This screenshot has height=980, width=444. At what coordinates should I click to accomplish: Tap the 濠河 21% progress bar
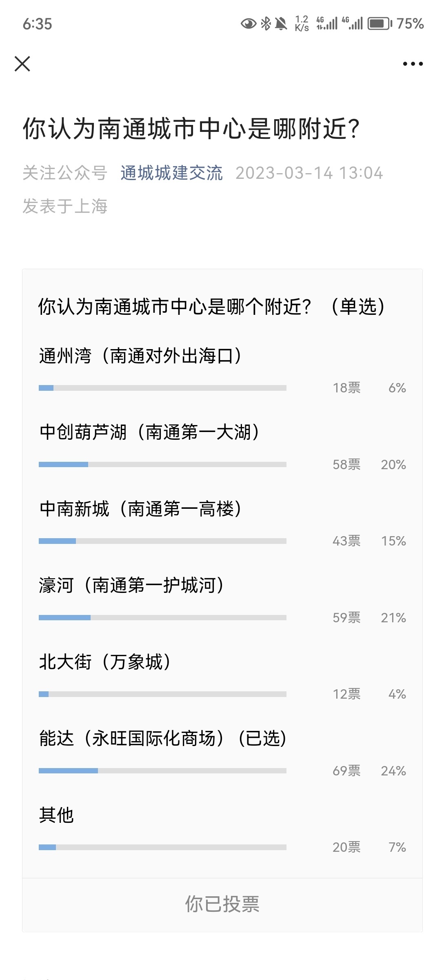pyautogui.click(x=162, y=617)
